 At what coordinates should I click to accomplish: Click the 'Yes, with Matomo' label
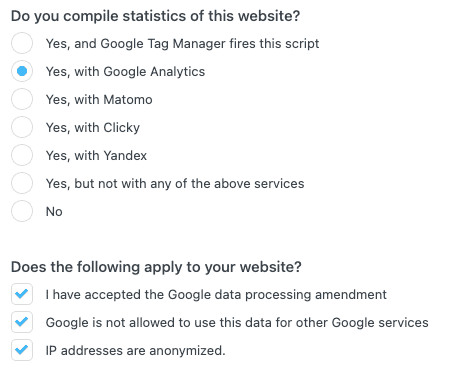(x=99, y=100)
